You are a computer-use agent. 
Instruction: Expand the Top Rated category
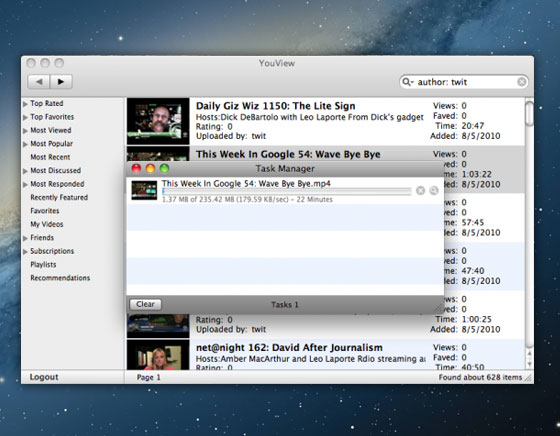25,104
